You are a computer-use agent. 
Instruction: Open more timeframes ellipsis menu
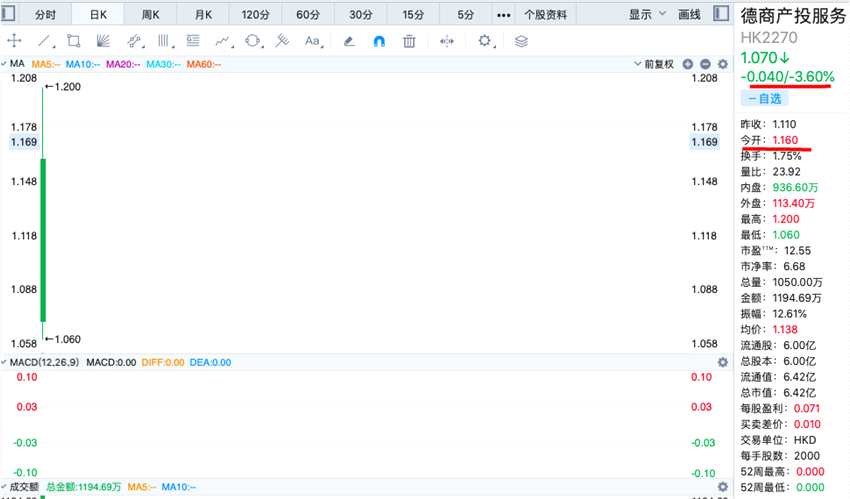coord(504,15)
